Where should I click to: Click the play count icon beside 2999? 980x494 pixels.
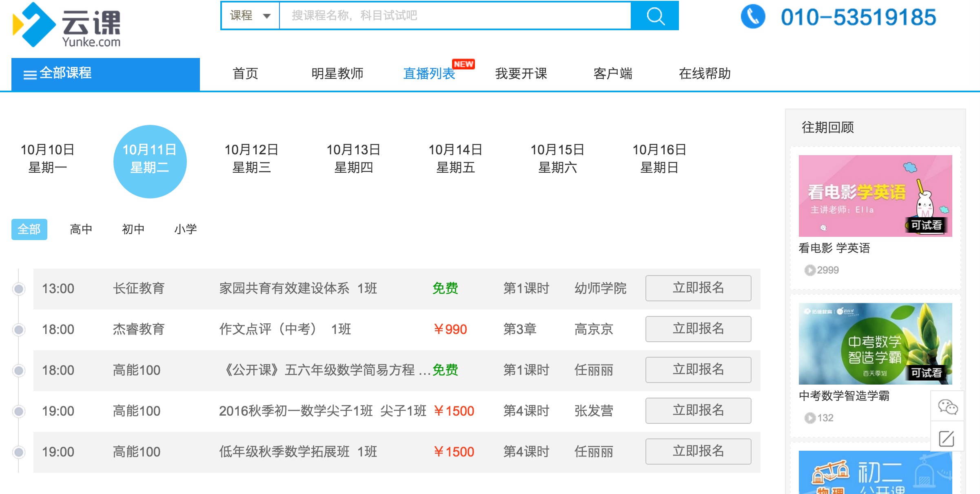tap(809, 270)
